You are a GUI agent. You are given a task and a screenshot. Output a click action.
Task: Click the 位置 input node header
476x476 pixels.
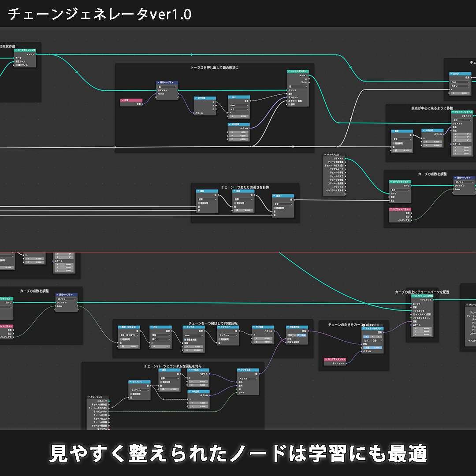tap(131, 100)
